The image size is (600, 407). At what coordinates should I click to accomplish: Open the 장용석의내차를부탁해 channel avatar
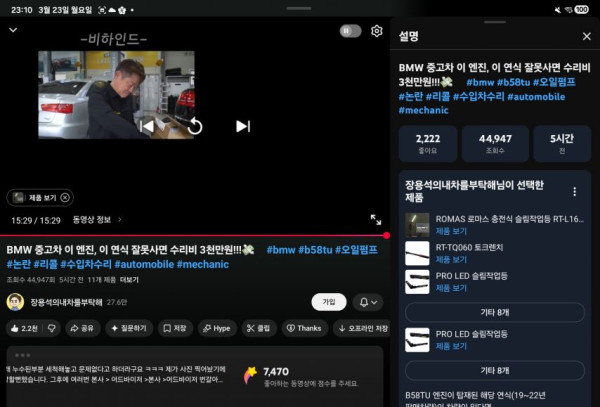pos(15,302)
